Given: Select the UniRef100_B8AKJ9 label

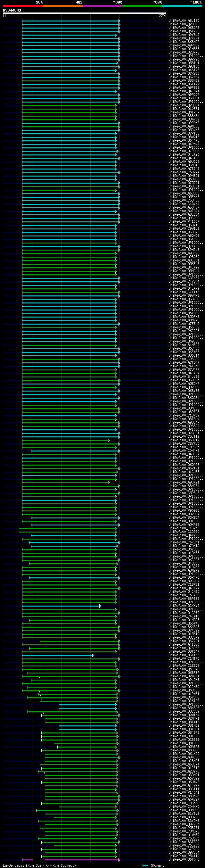Looking at the screenshot, I should (x=184, y=120).
